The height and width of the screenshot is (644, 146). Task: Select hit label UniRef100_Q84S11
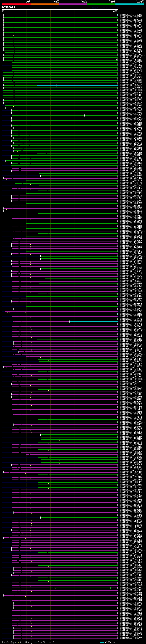point(131,211)
